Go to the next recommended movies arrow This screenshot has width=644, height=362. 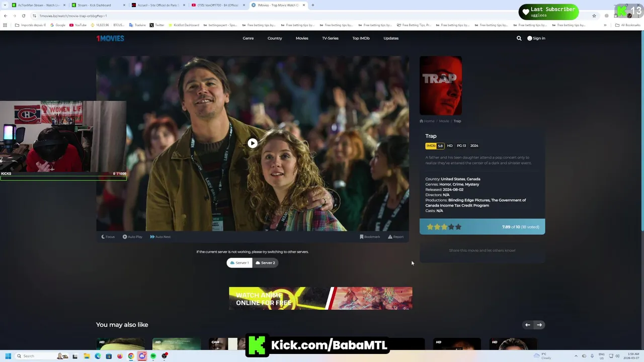(539, 325)
